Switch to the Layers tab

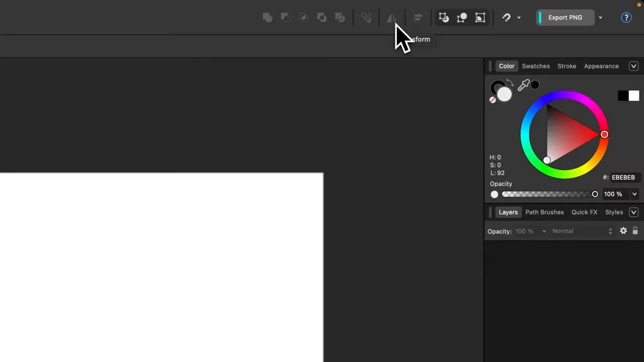[508, 212]
